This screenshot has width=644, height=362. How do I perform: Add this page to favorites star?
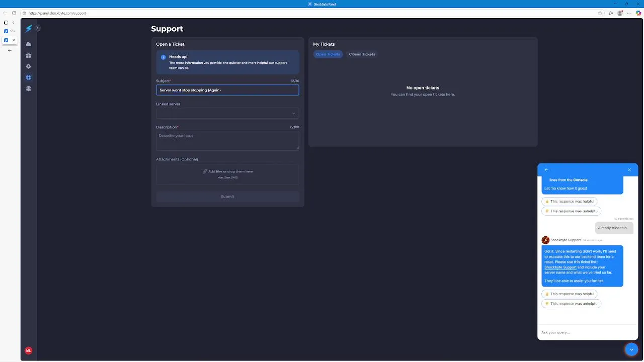coord(600,13)
